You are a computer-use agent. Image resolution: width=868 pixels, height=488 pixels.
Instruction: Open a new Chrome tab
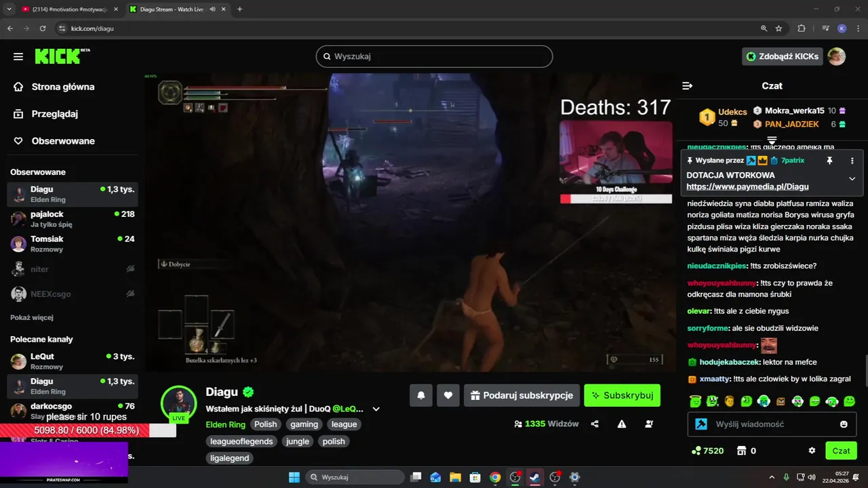(239, 9)
